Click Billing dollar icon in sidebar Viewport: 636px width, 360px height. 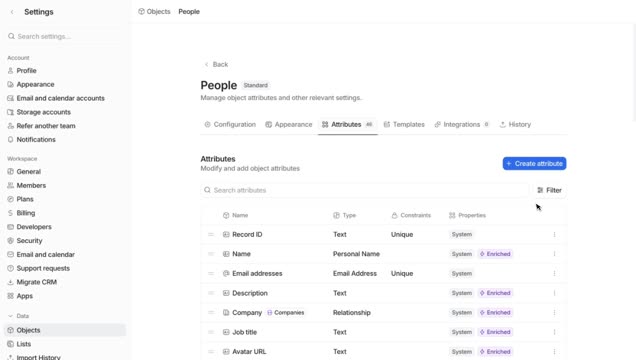tap(11, 213)
